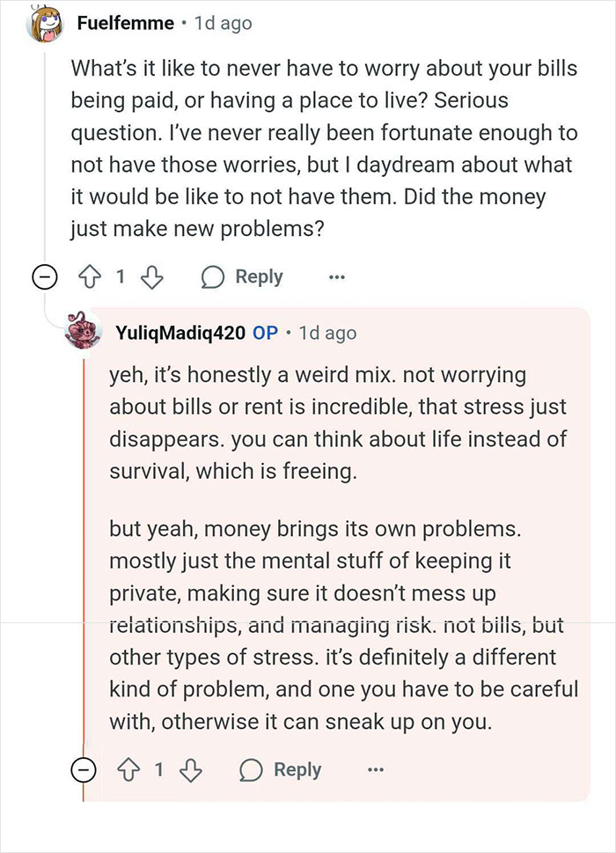Click the vote count on Fuelfemme's comment

point(121,277)
